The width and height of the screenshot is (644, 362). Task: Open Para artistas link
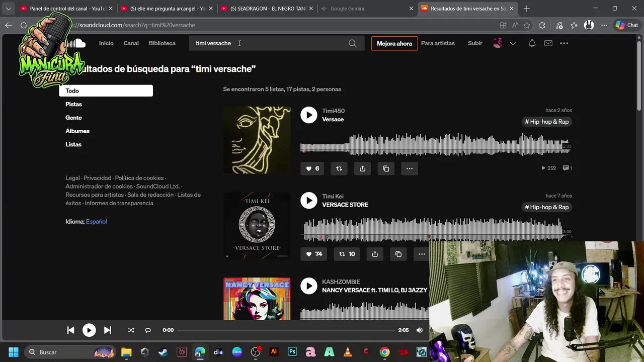(438, 43)
